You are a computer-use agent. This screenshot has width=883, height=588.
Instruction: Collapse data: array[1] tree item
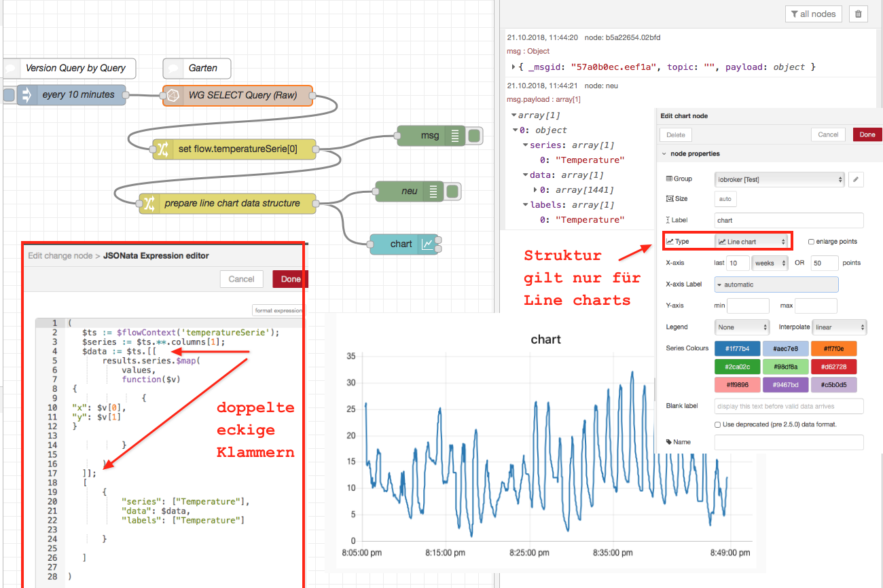click(x=525, y=175)
